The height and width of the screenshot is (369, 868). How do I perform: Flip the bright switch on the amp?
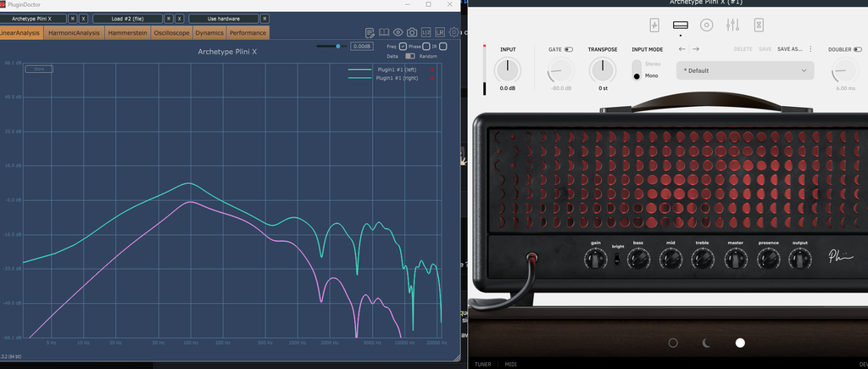(617, 258)
